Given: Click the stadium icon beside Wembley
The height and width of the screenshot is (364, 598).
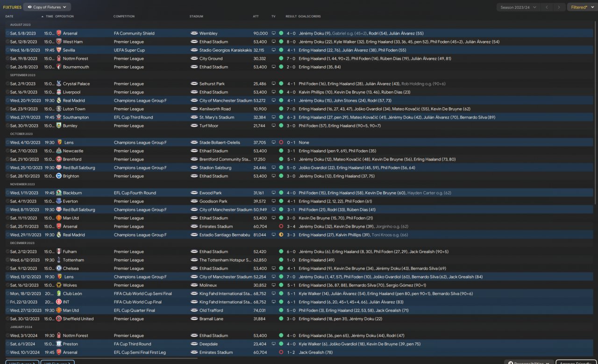Looking at the screenshot, I should 194,33.
